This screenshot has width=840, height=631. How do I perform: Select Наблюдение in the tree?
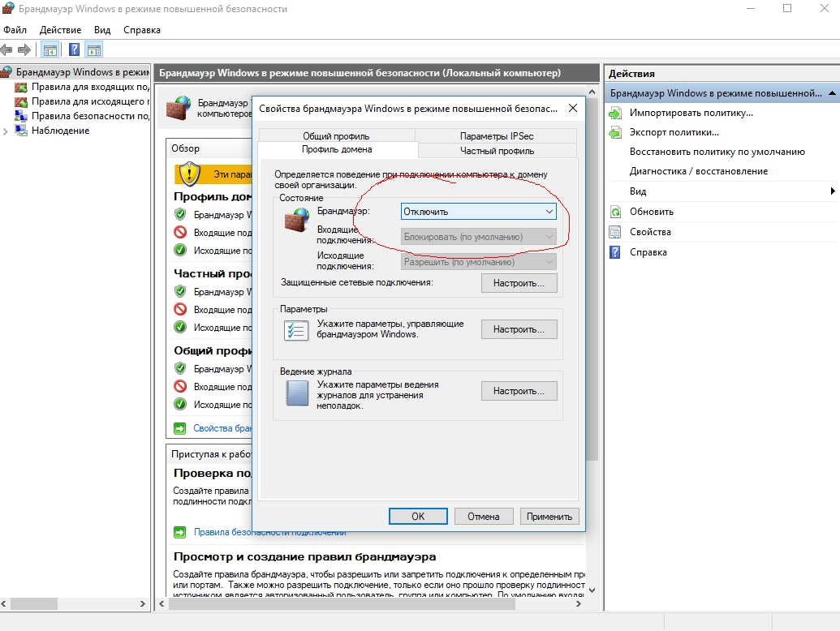pos(61,131)
